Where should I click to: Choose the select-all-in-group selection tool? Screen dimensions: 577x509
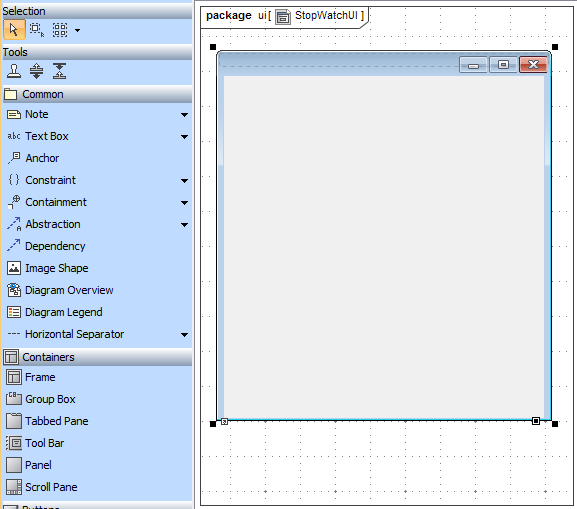(x=60, y=30)
